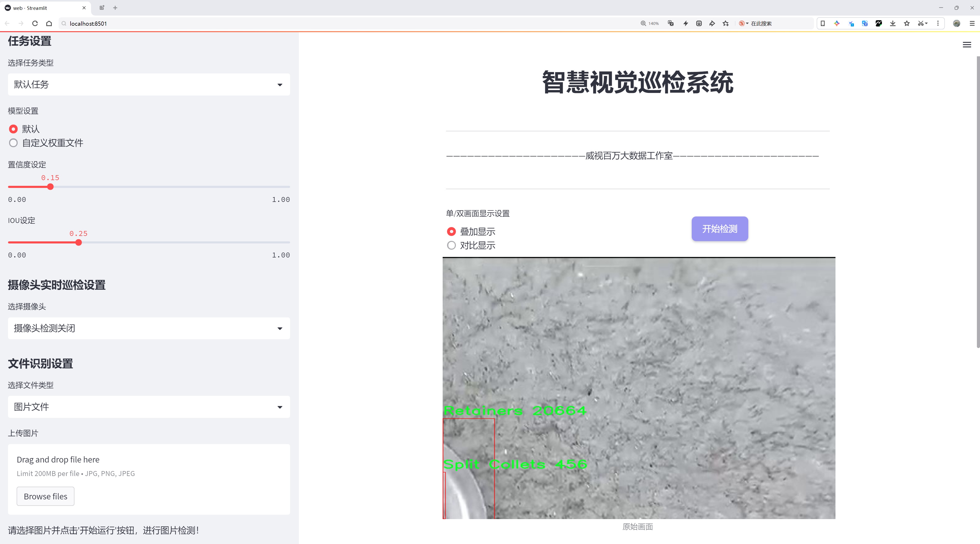This screenshot has width=980, height=544.
Task: Open the colorful AI assistant extension
Action: click(x=837, y=24)
